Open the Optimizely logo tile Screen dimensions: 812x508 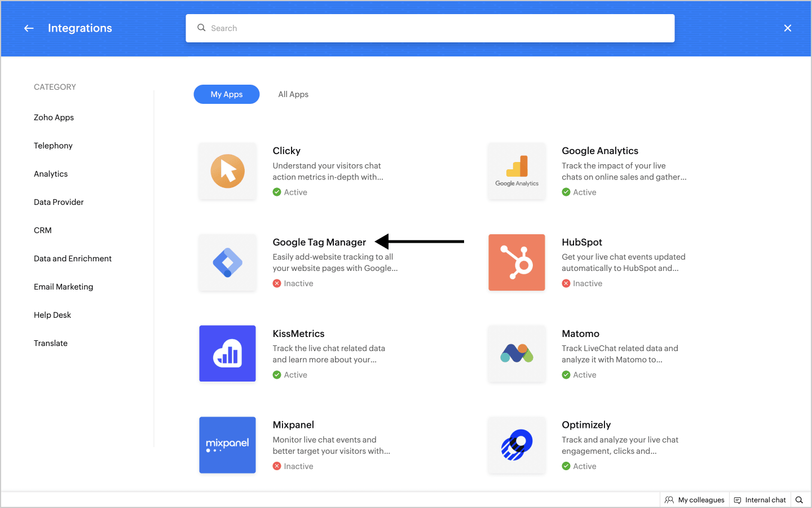pyautogui.click(x=517, y=445)
